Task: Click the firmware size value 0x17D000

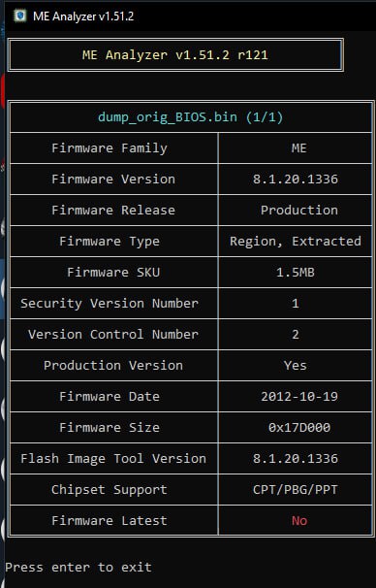Action: (299, 428)
